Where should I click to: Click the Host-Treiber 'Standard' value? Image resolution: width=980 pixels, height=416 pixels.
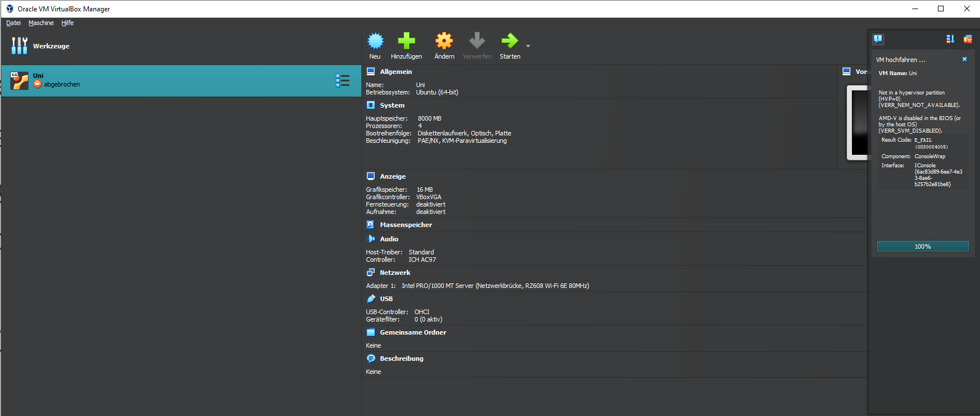[x=421, y=252]
